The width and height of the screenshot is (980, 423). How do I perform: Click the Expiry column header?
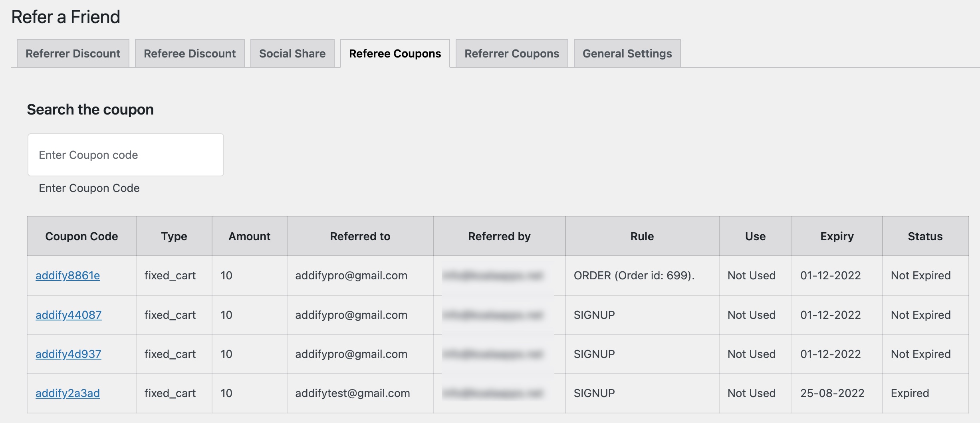pyautogui.click(x=836, y=236)
